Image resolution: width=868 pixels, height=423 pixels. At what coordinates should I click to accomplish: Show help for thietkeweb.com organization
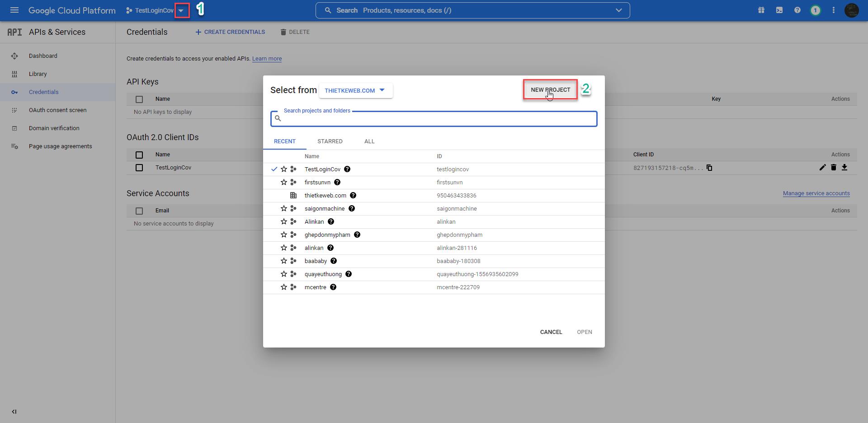[353, 195]
